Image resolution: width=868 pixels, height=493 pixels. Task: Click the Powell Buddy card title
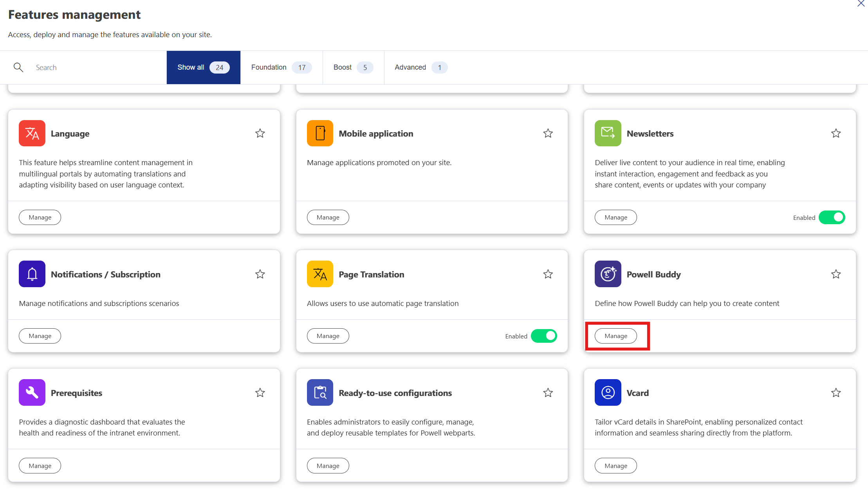point(654,274)
